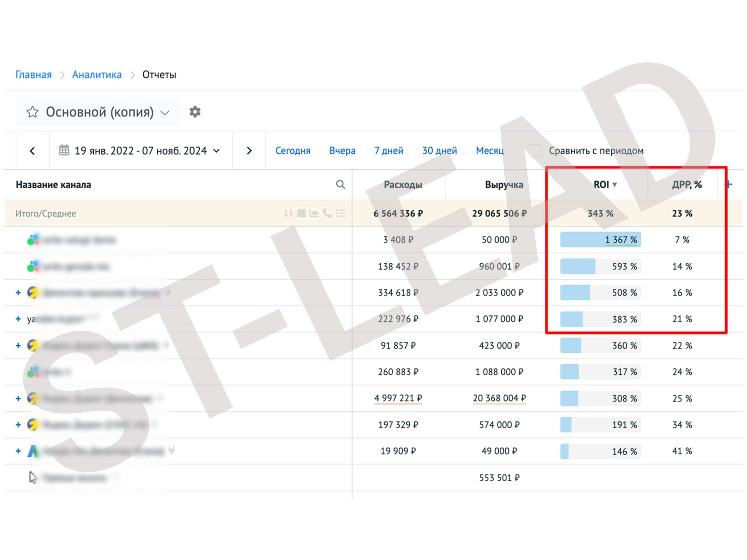Expand the channel row with 4 997 221 ₽ expenses
747x560 pixels.
[18, 398]
